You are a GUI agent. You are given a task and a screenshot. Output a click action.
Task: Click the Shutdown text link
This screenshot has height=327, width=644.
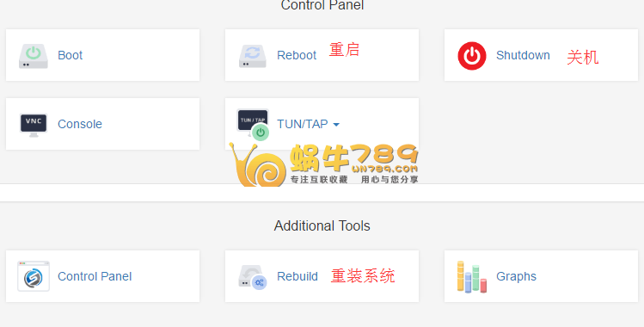(523, 55)
